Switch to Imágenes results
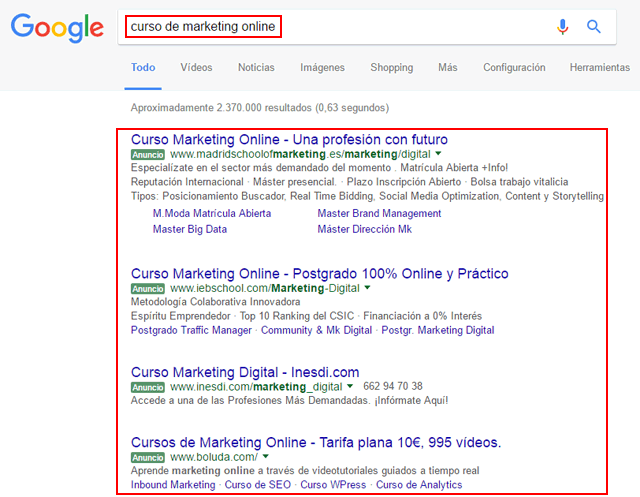Screen dimensions: 640x497 322,67
